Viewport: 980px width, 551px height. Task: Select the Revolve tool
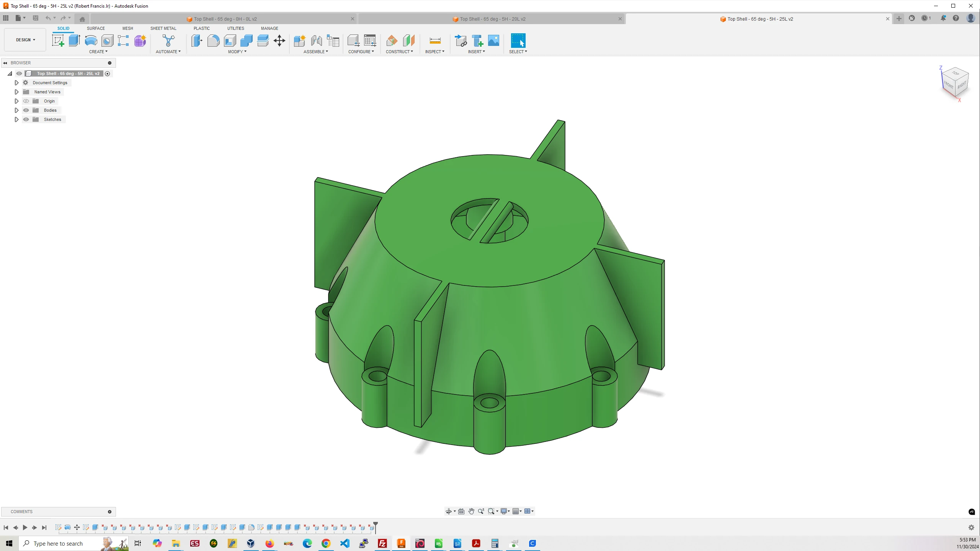(91, 41)
